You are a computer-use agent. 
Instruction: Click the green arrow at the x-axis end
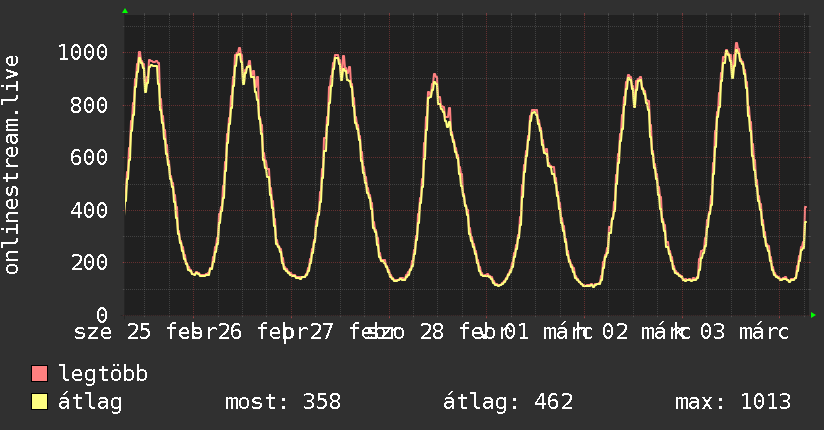click(x=813, y=315)
